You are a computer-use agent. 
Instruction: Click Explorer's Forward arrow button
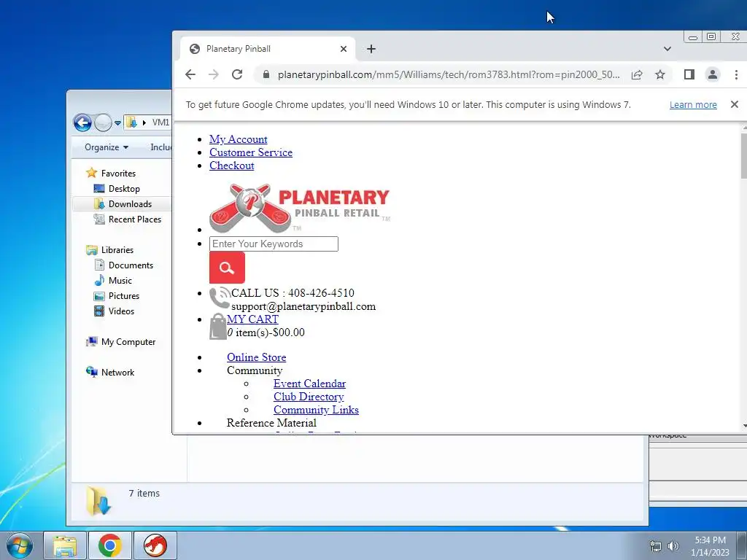coord(102,122)
